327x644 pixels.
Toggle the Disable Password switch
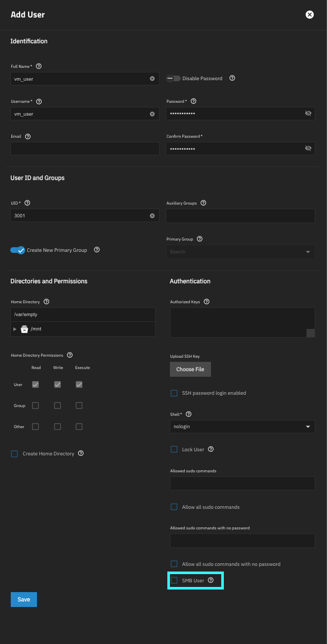point(174,79)
